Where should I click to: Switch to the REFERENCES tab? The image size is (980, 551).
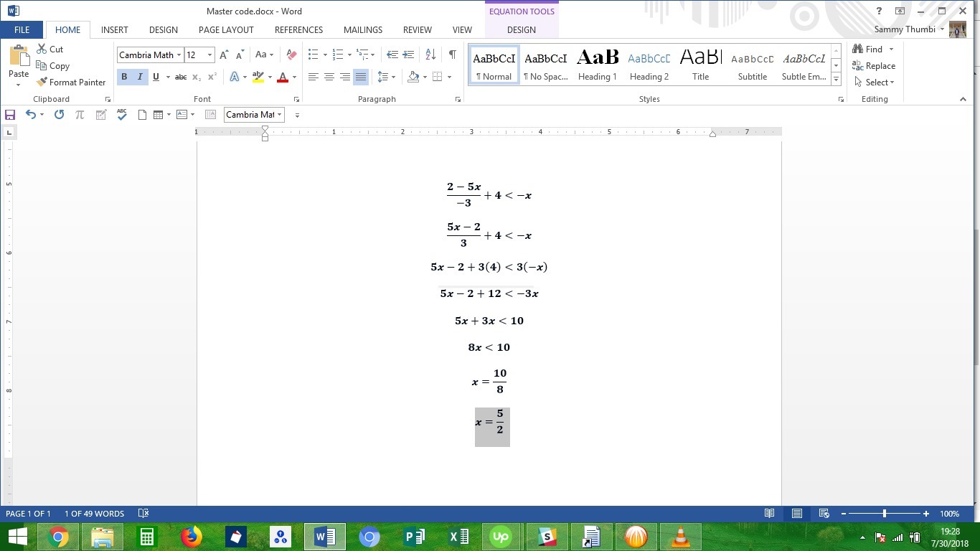point(298,30)
